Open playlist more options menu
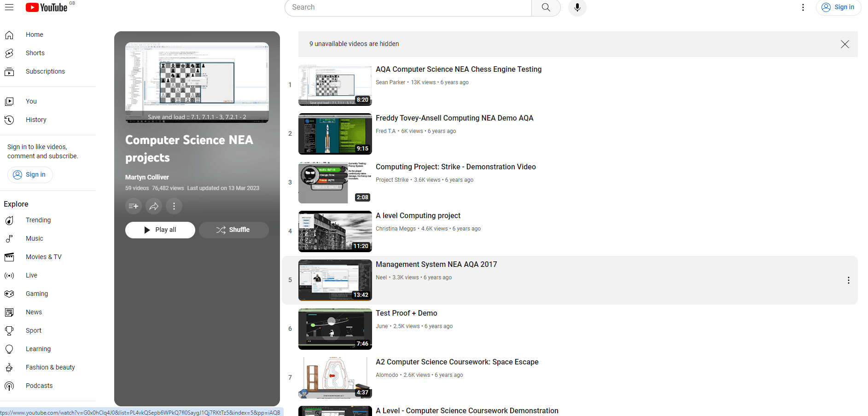Screen dimensions: 868x416 (x=174, y=206)
